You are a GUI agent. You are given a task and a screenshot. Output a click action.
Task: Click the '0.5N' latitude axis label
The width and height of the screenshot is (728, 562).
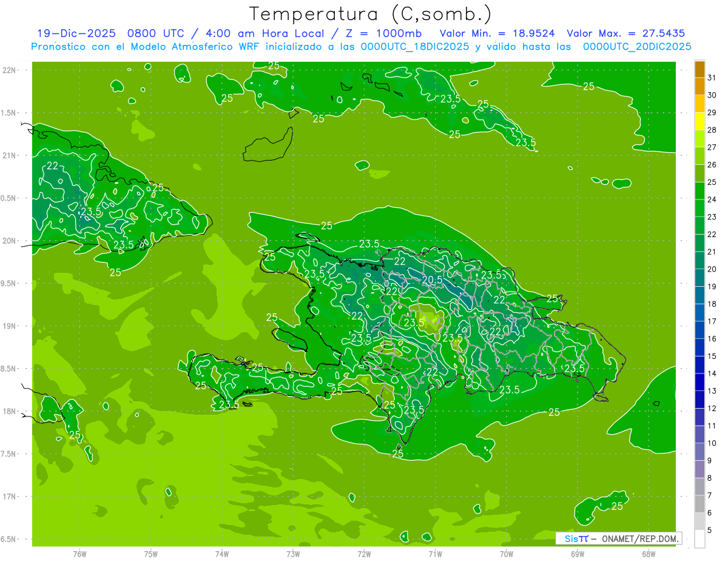tap(9, 198)
